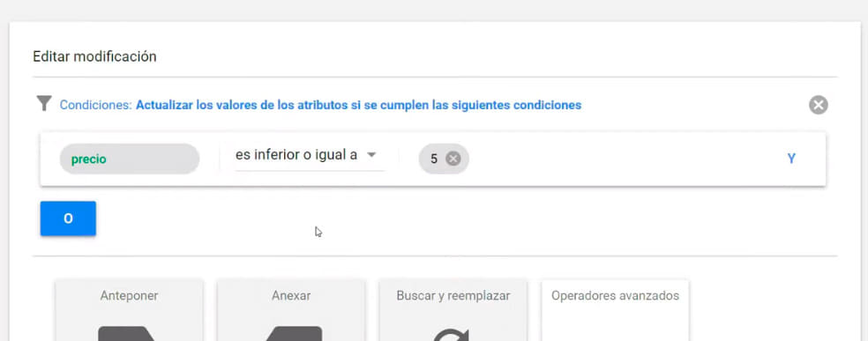Remove the value 5 chip
Viewport: 868px width, 341px height.
click(x=453, y=159)
